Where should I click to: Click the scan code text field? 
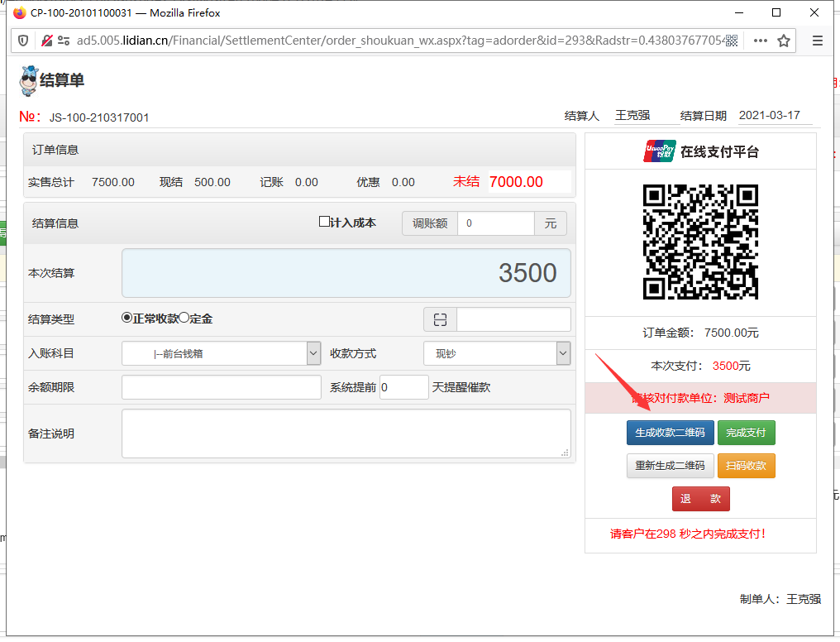pyautogui.click(x=513, y=320)
